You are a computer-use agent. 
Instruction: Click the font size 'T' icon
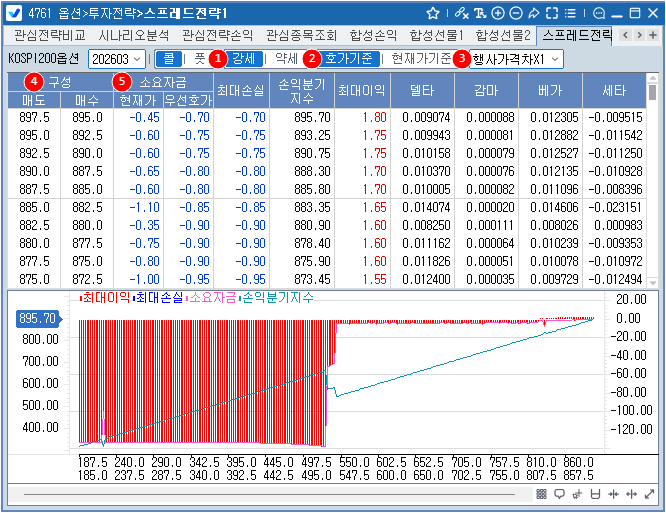pos(482,13)
